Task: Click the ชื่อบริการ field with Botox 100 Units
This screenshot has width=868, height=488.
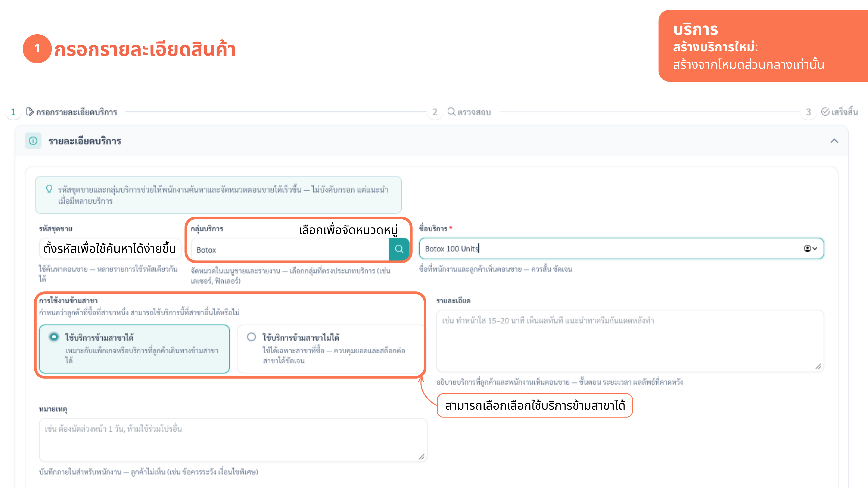Action: (621, 249)
